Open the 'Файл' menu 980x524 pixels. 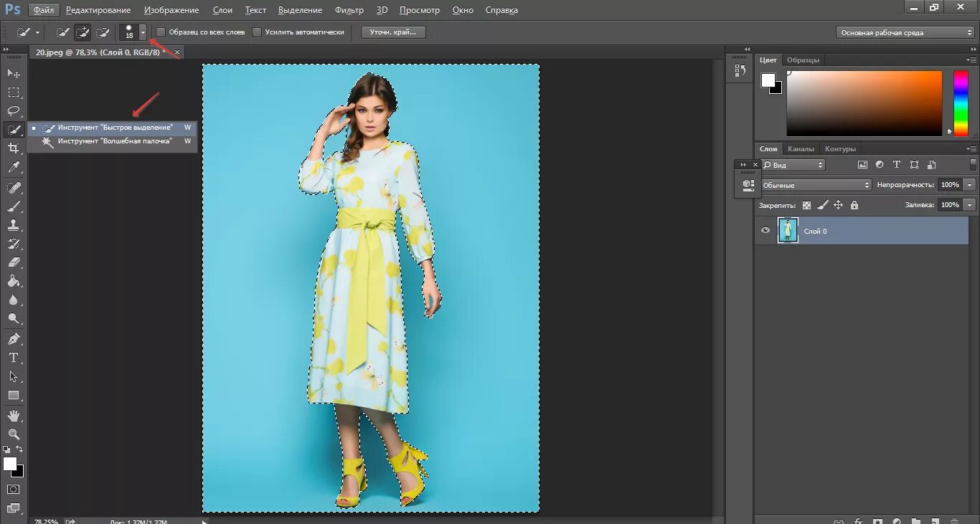[x=43, y=10]
